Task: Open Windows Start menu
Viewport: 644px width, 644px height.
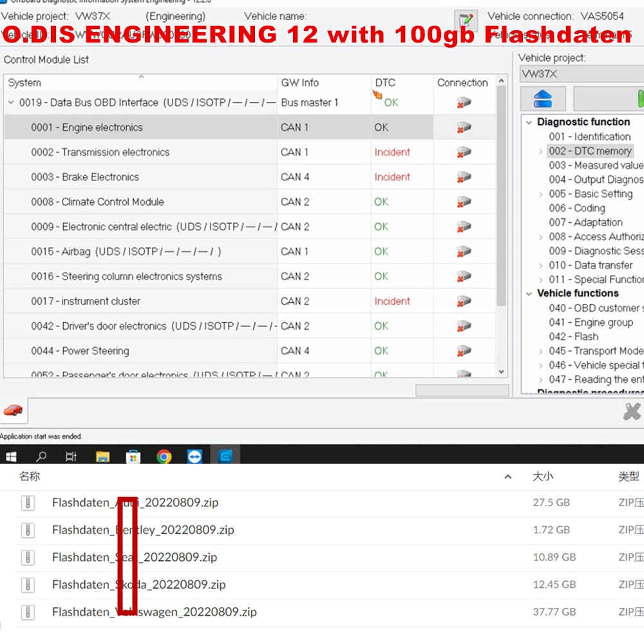Action: tap(11, 457)
